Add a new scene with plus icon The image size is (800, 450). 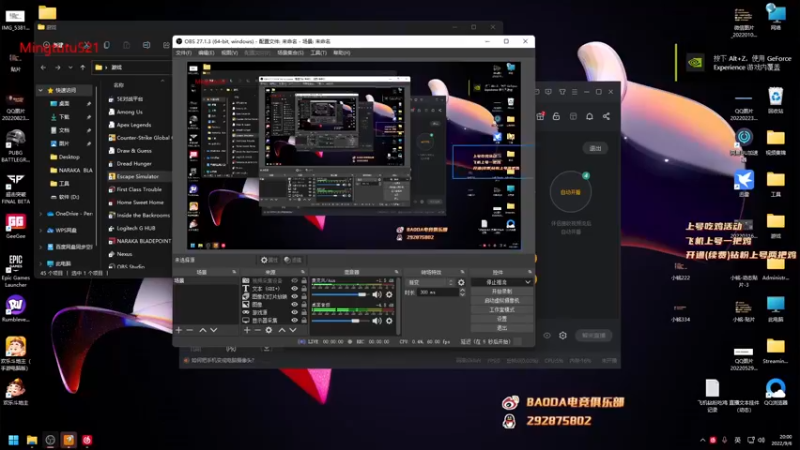point(179,330)
